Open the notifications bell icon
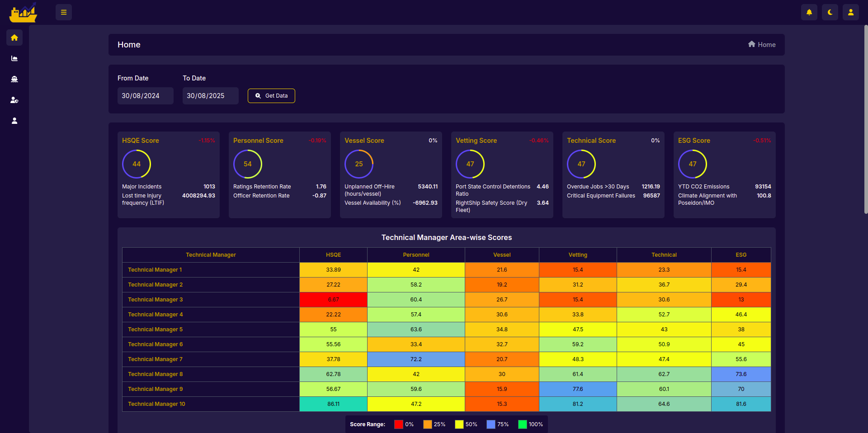 [809, 12]
